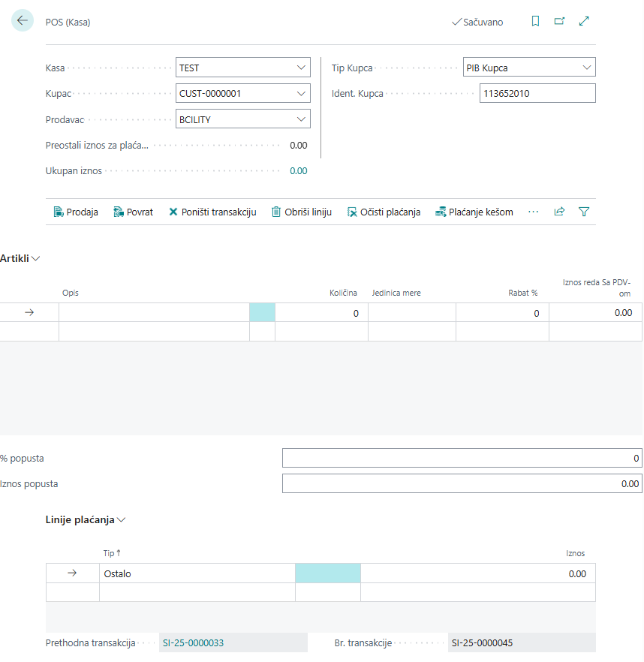Select Plaćanje kešom cash payment

(474, 212)
